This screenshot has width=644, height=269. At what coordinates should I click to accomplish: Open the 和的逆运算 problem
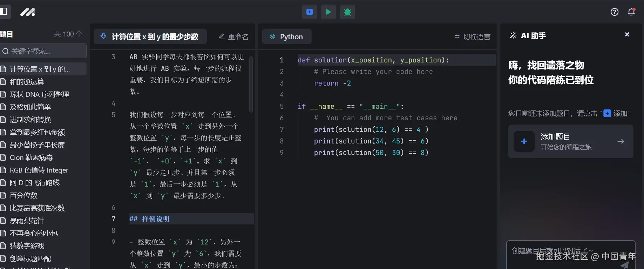27,82
